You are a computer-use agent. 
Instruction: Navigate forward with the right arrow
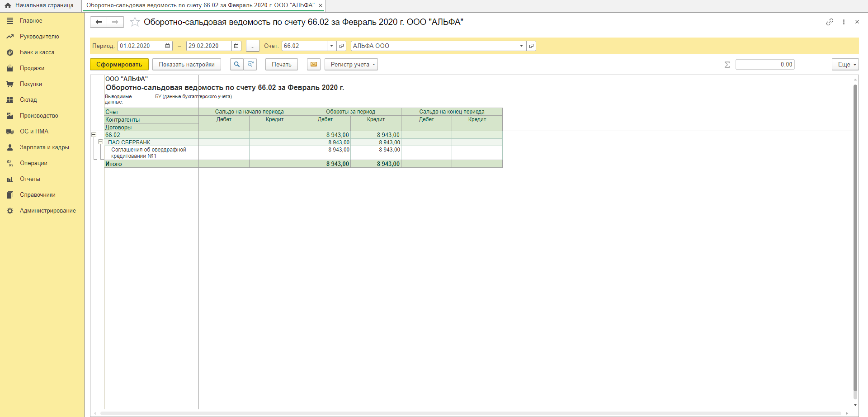(115, 22)
